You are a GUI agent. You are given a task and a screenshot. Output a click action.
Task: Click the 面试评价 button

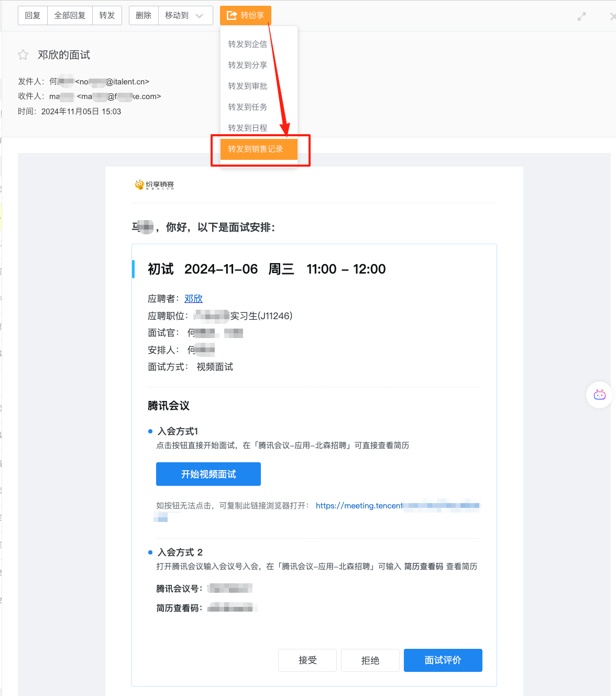[443, 660]
